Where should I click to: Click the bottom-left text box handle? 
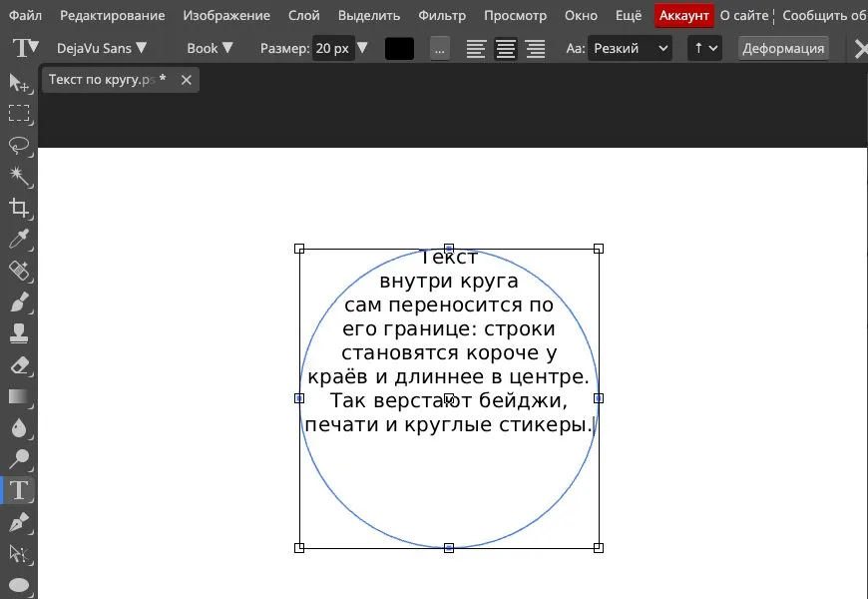(x=299, y=548)
